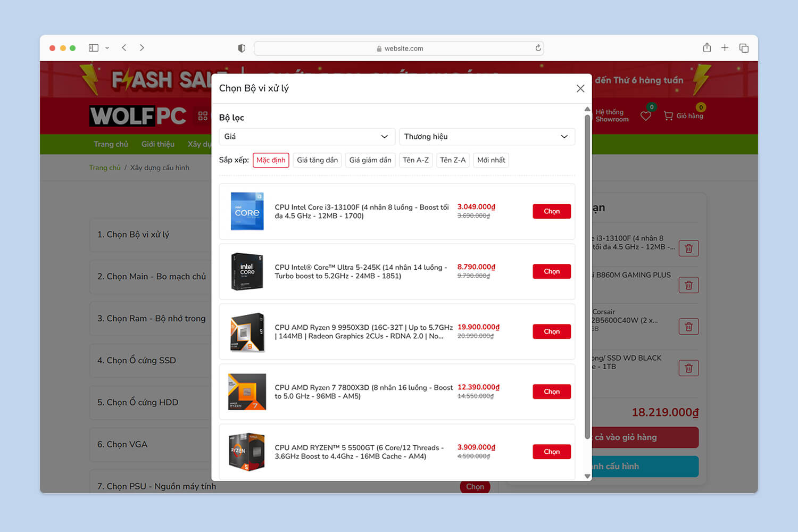Click the dialog scrollbar down arrow
The image size is (798, 532).
click(x=587, y=476)
